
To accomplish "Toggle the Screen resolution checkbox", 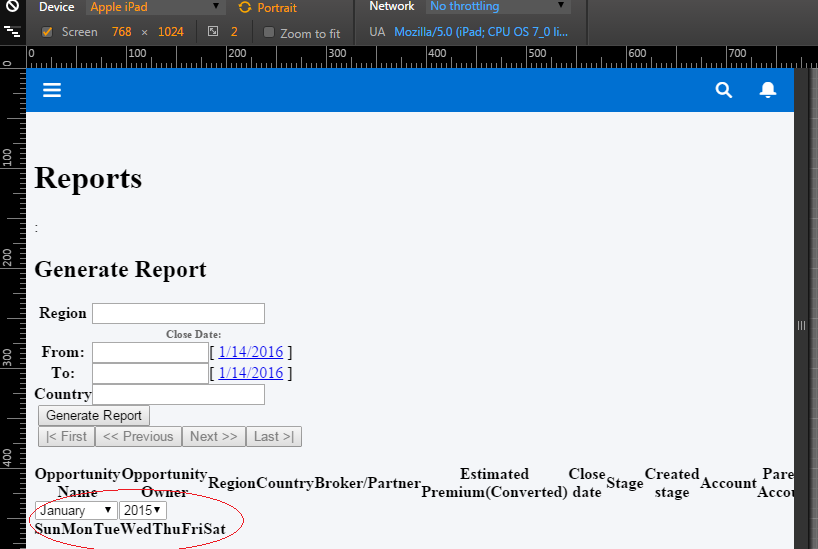I will pos(47,32).
